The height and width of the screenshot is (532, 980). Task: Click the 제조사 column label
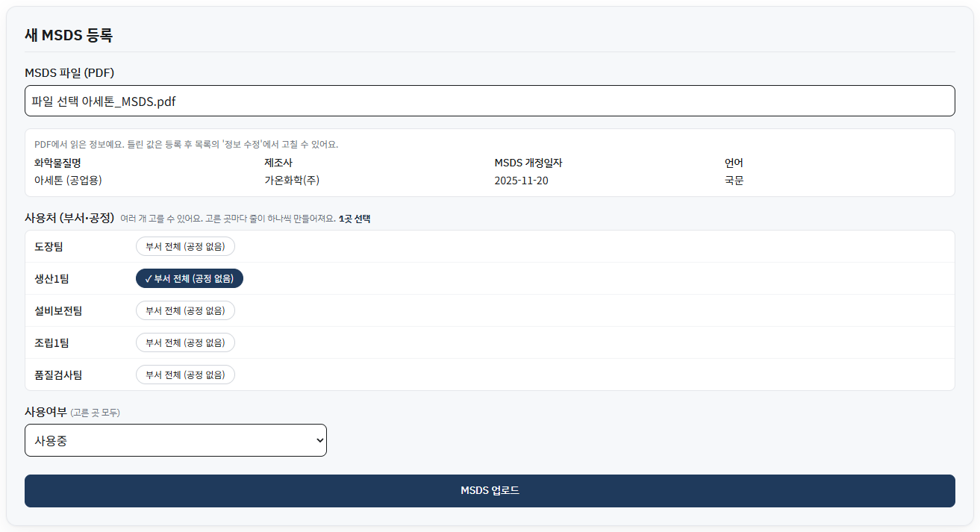click(x=278, y=163)
